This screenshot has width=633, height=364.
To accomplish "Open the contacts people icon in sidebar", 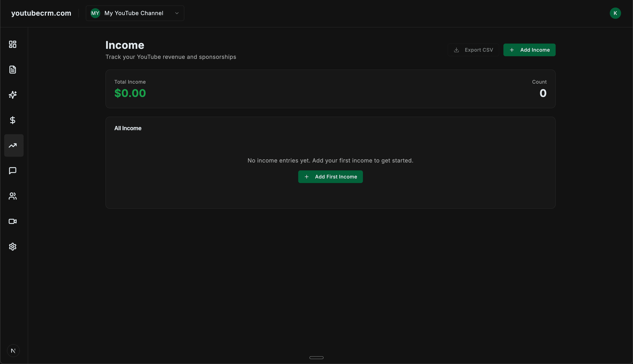I will pos(12,196).
